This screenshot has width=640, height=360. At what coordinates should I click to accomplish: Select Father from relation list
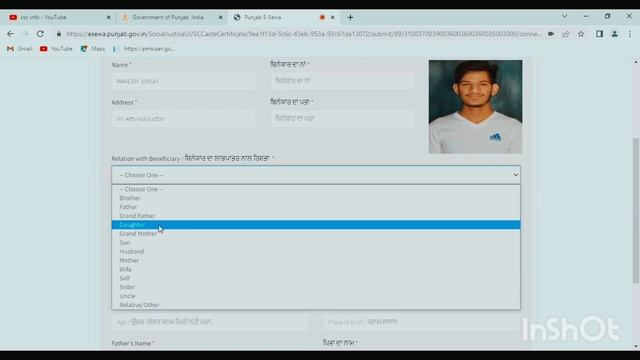coord(316,207)
